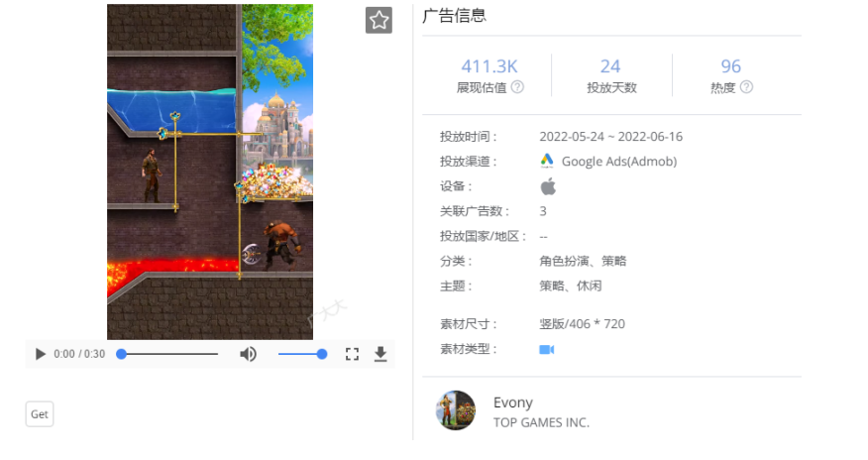Screen dimensions: 868x460
Task: Open the Evony app icon
Action: [456, 410]
